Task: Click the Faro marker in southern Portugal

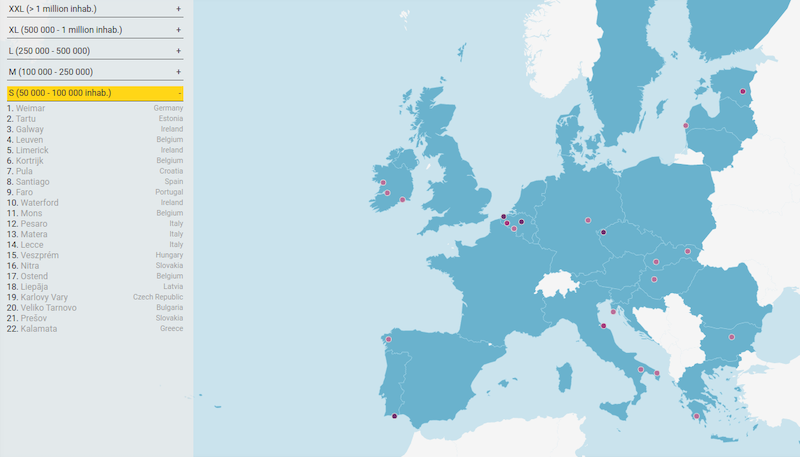Action: (394, 416)
